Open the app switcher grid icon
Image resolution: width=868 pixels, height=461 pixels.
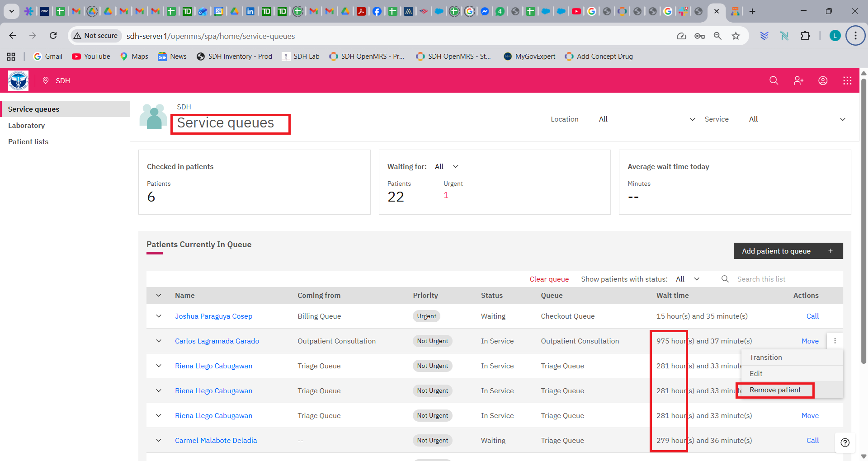click(847, 80)
